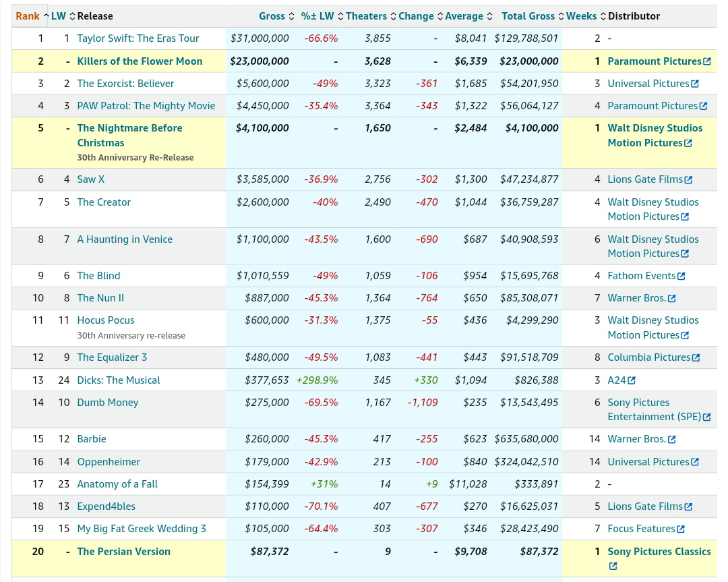
Task: Click external-link icon in the Oppenheimer row
Action: (x=695, y=462)
